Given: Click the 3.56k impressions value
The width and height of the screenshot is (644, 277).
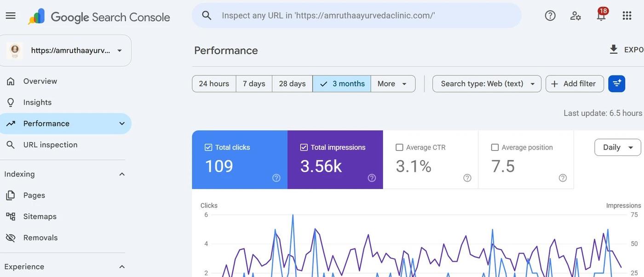Looking at the screenshot, I should pyautogui.click(x=321, y=166).
